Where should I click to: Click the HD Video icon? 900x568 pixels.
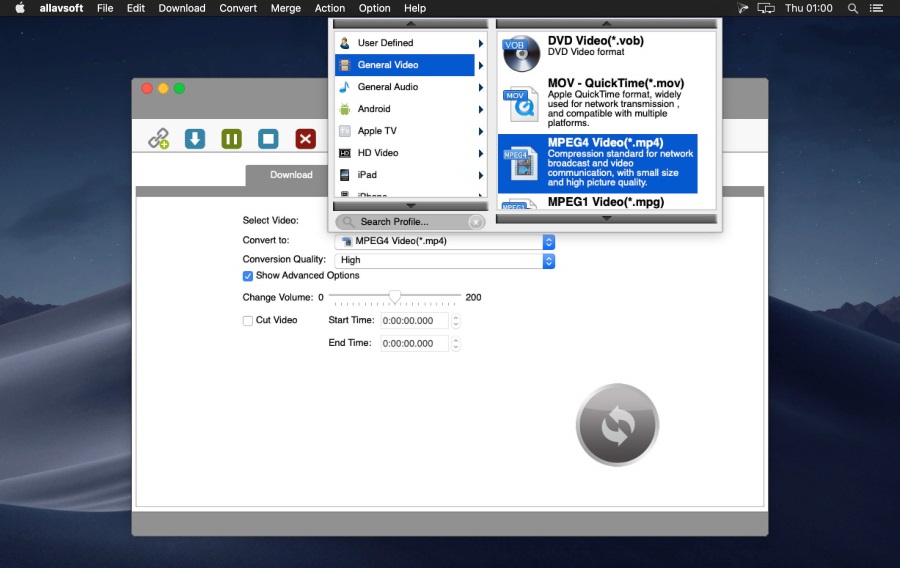tap(344, 153)
